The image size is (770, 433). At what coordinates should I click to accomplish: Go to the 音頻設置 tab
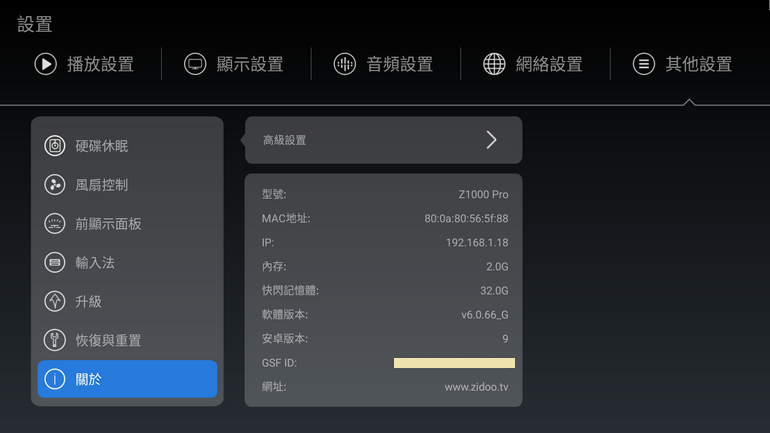pos(383,64)
